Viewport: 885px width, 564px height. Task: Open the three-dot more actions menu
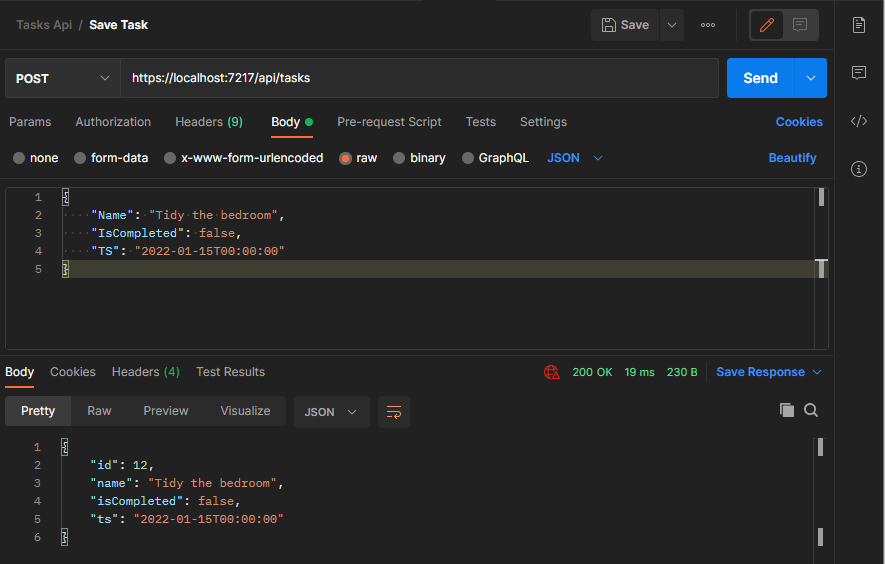point(708,25)
